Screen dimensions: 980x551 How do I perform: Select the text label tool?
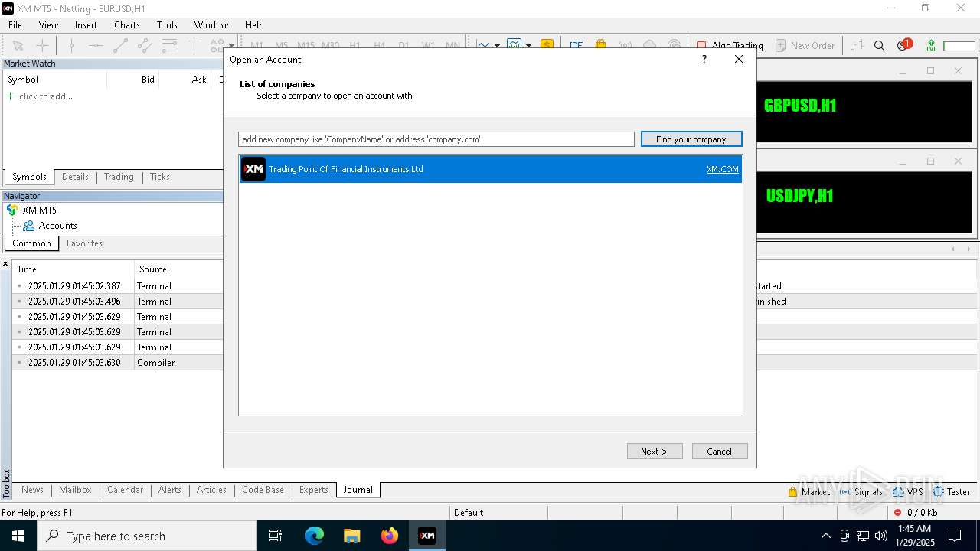pos(194,45)
